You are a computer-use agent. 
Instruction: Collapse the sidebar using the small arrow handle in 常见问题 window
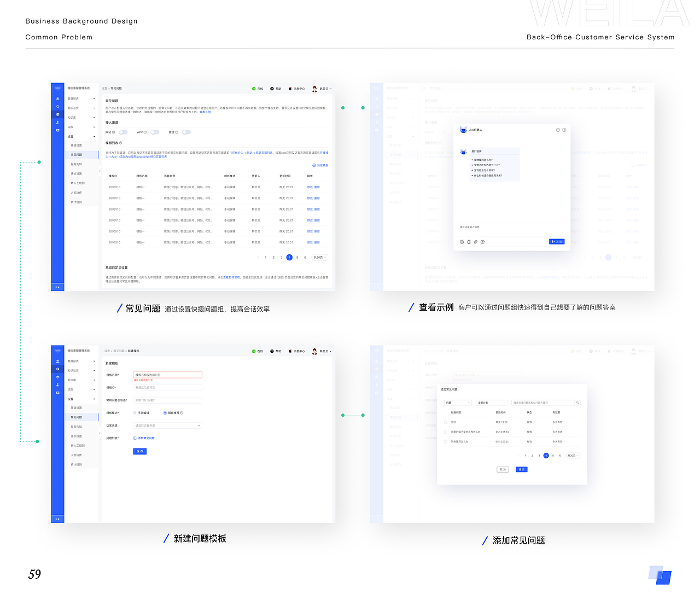point(100,171)
